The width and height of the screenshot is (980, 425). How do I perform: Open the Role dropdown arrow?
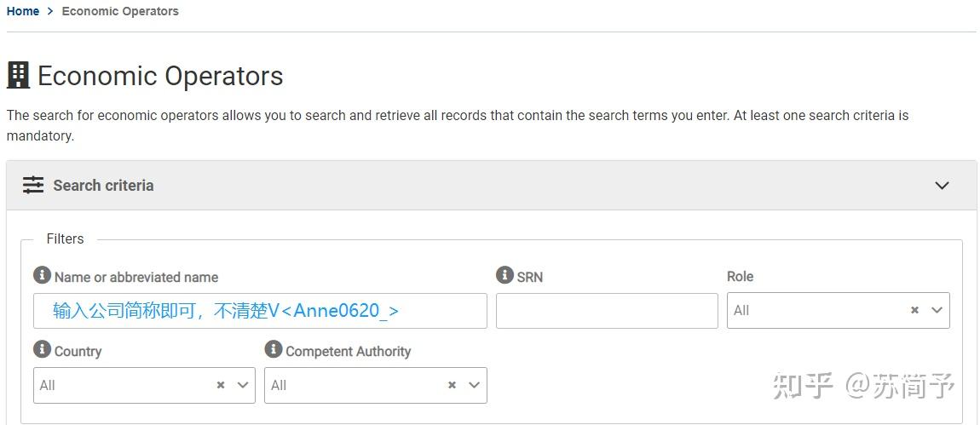(937, 311)
